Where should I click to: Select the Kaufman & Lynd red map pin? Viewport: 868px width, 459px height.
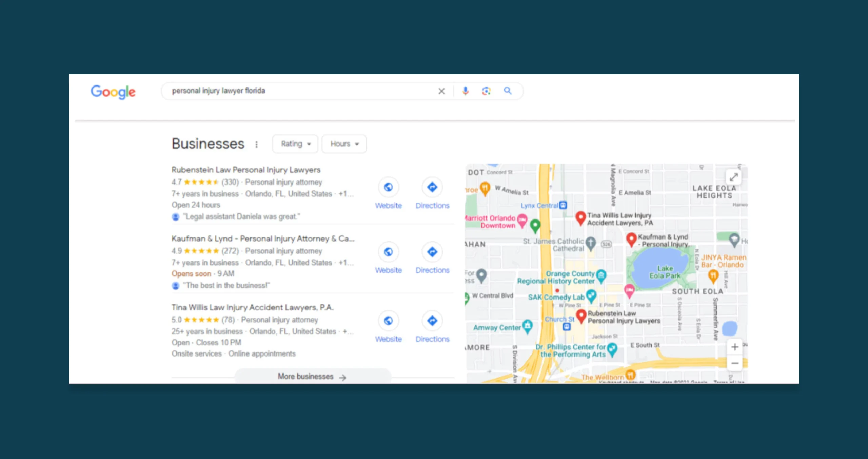click(x=631, y=240)
